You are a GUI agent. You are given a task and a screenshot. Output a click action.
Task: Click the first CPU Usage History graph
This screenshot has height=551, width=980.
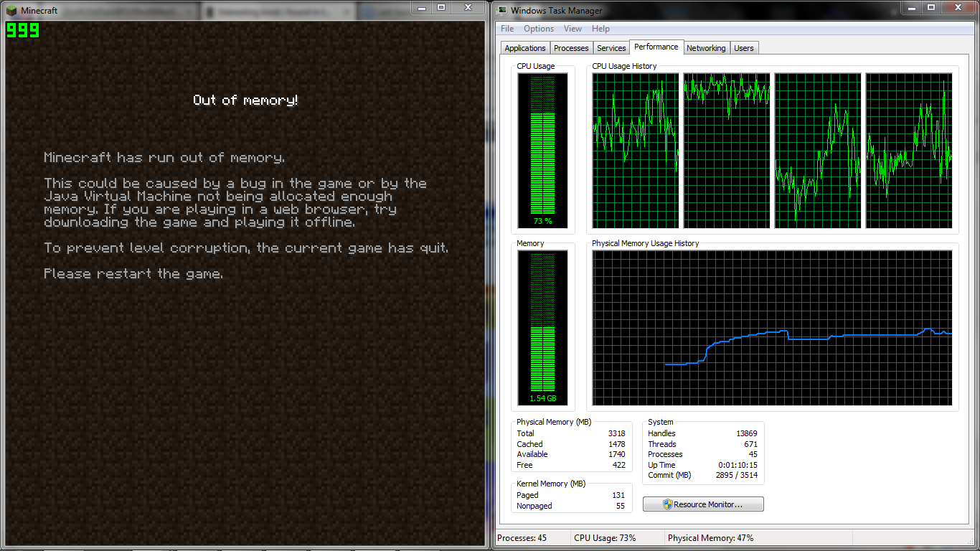[x=635, y=151]
